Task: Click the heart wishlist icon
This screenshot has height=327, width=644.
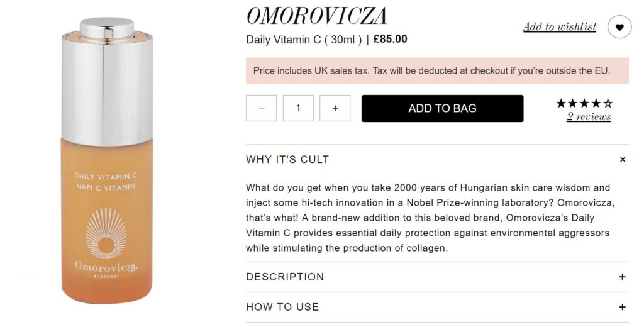Action: point(619,27)
